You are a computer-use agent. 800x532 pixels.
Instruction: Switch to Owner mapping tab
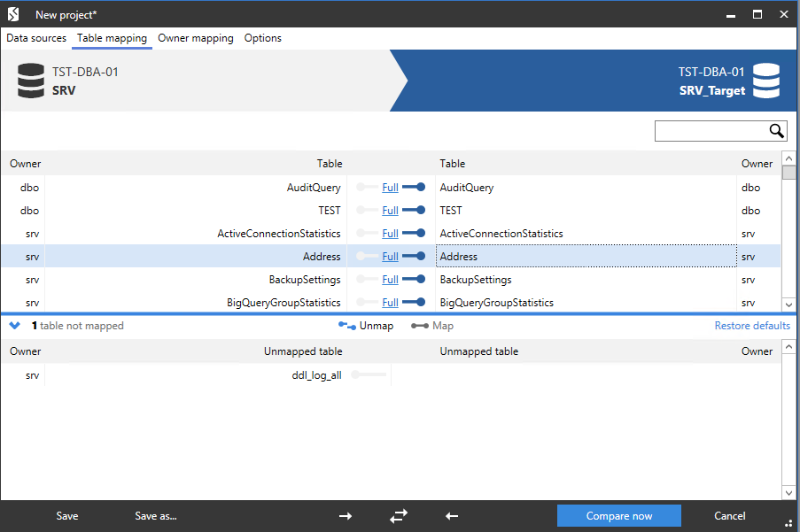196,38
